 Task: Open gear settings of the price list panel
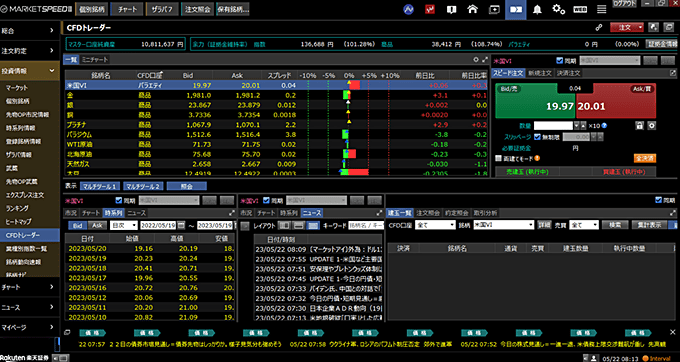coord(476,60)
